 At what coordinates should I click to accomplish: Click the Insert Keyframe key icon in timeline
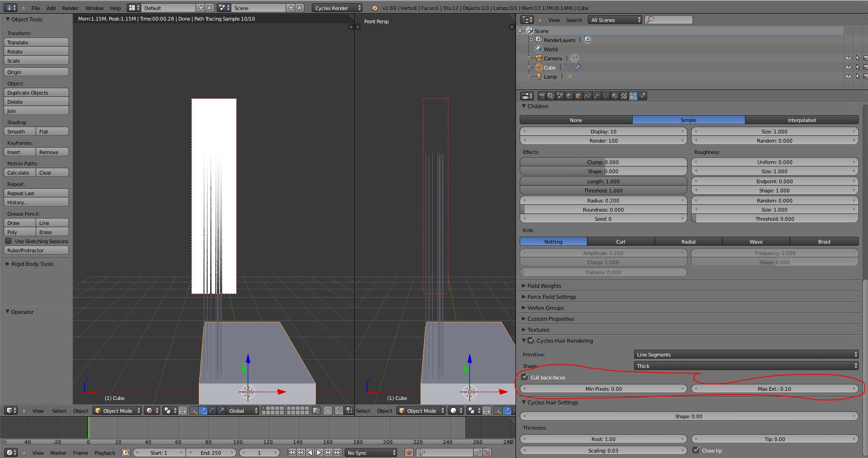coord(478,453)
